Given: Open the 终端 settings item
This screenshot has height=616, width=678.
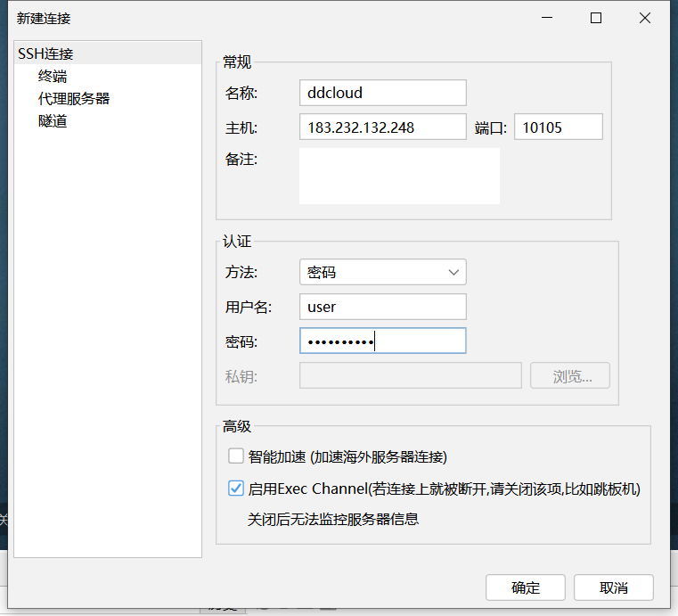Looking at the screenshot, I should (x=53, y=77).
